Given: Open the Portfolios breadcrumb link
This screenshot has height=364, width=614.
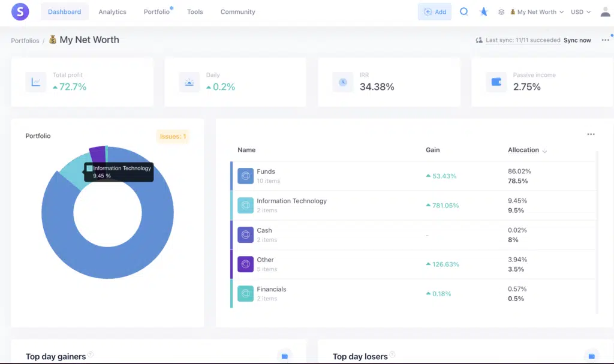Looking at the screenshot, I should [25, 40].
